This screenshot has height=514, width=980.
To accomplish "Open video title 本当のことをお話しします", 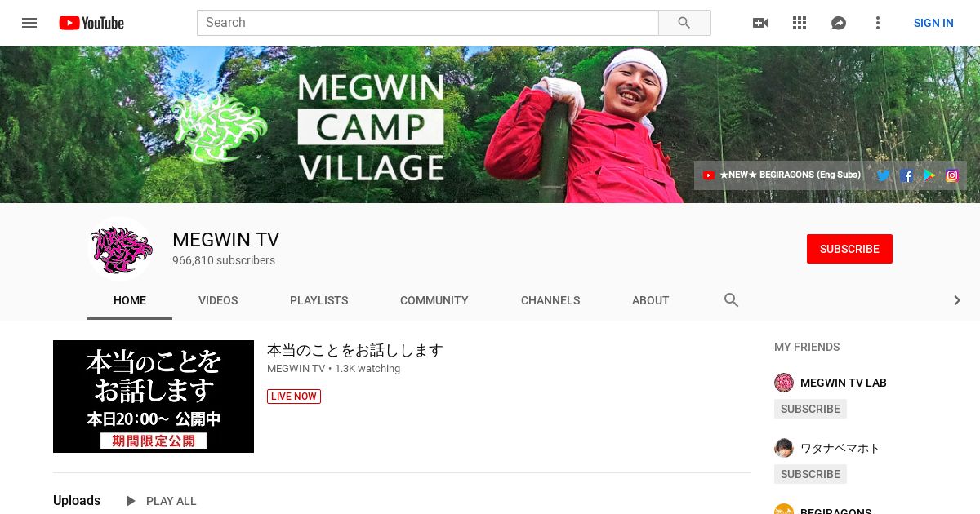I will tap(355, 350).
